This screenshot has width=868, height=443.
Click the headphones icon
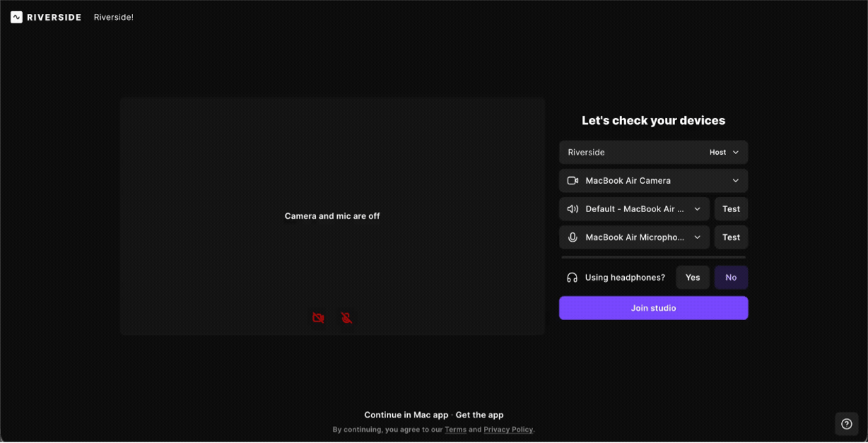573,278
